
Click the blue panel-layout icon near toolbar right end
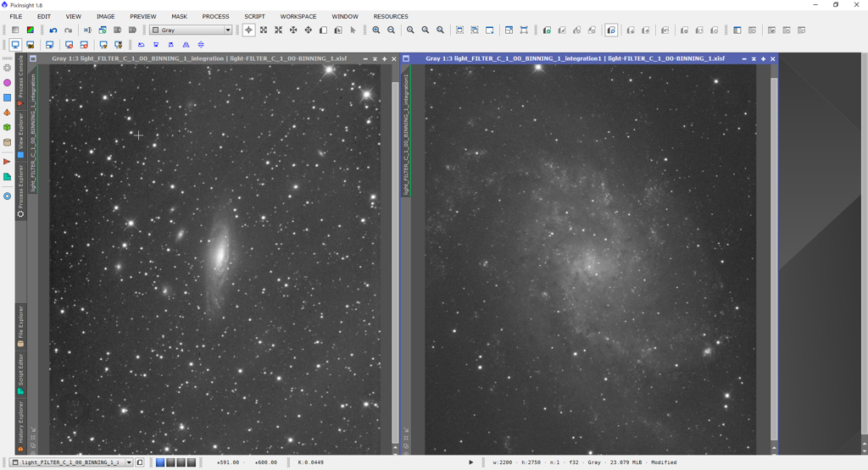point(737,30)
